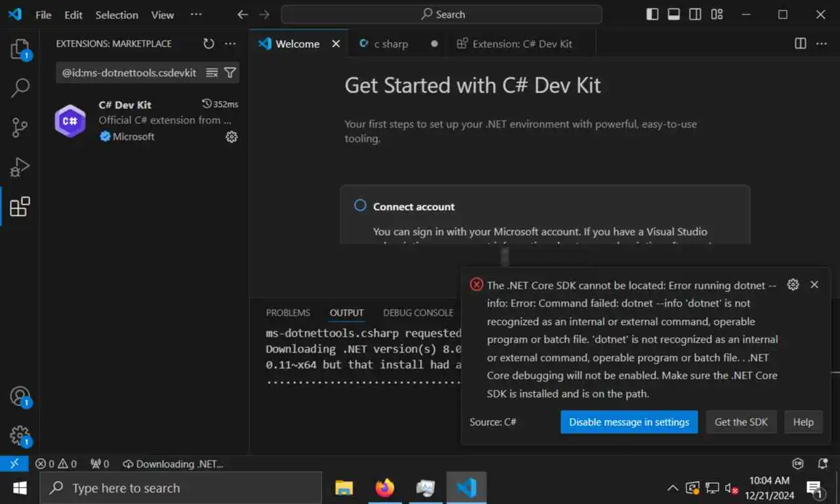This screenshot has width=840, height=504.
Task: Toggle bottom panel layout icon
Action: 674,14
